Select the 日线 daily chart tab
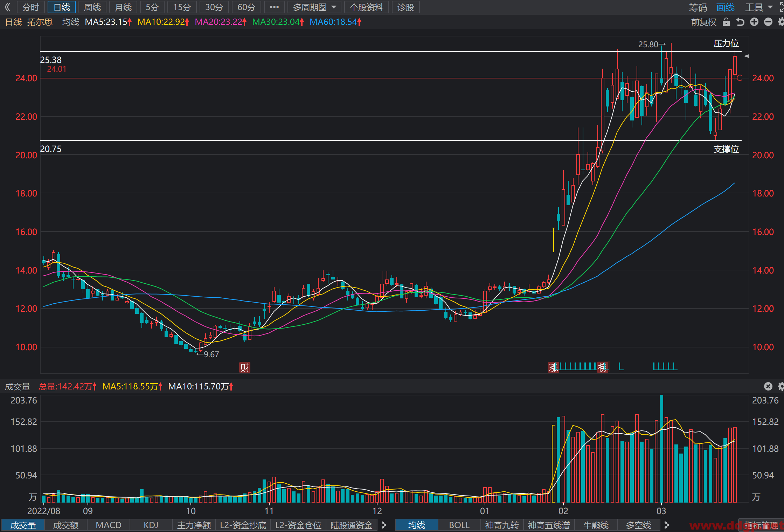 (x=62, y=7)
